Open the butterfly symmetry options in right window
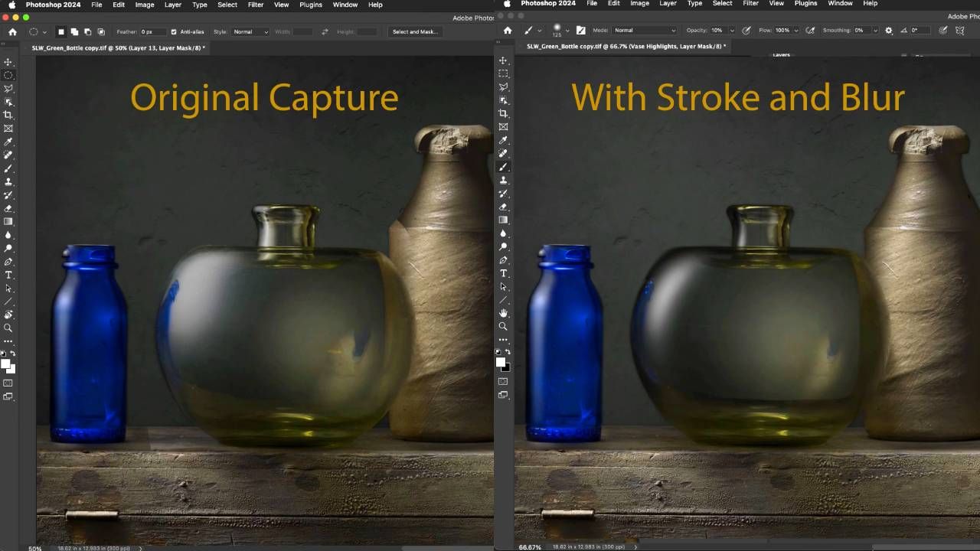 pos(960,31)
